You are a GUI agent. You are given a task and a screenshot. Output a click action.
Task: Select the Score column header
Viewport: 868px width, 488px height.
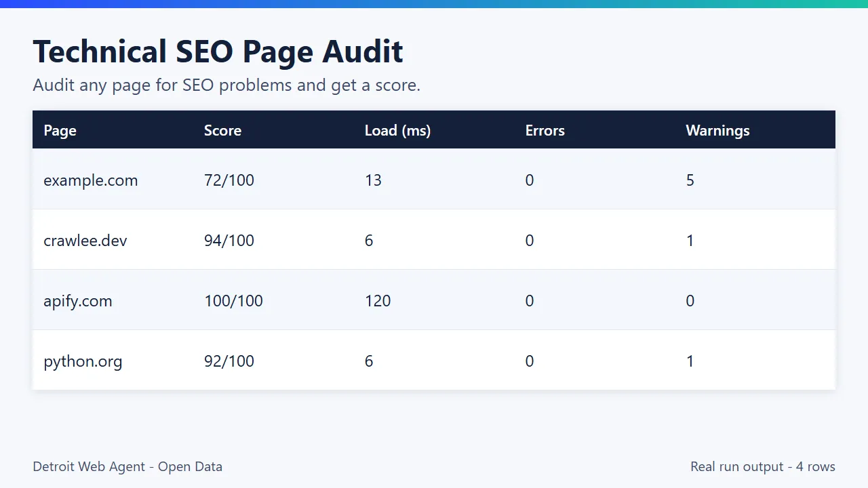[222, 130]
